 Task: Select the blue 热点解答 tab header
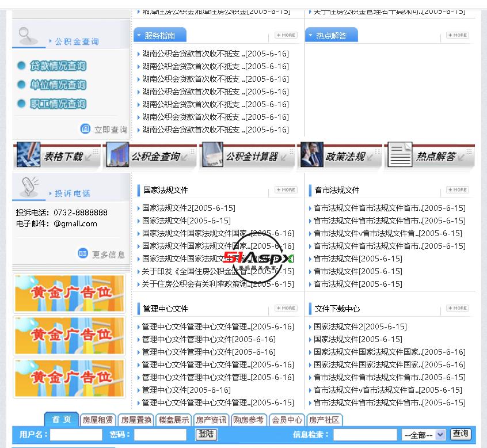[x=332, y=35]
